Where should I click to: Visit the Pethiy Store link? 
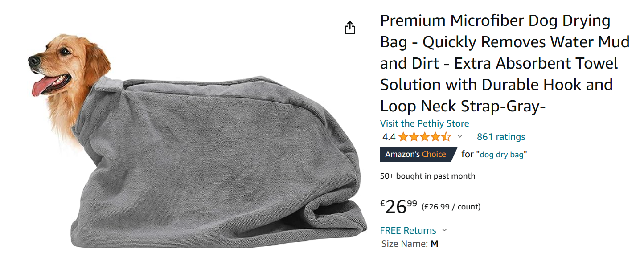(x=424, y=123)
